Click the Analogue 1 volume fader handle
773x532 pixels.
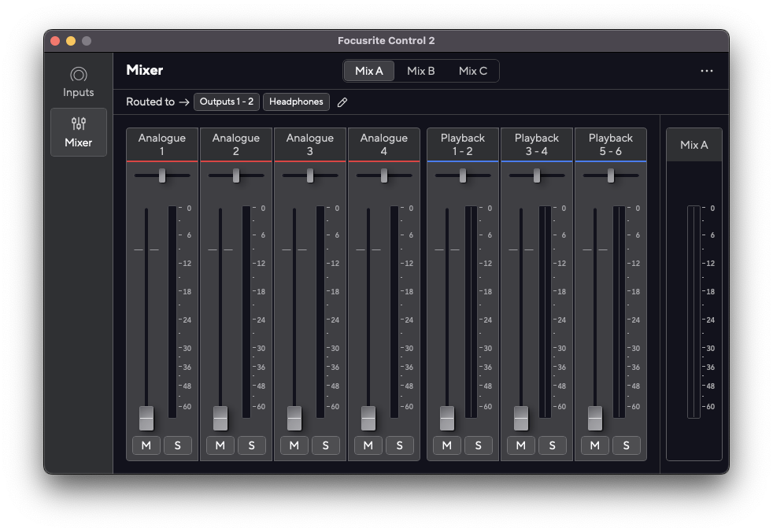pos(146,418)
